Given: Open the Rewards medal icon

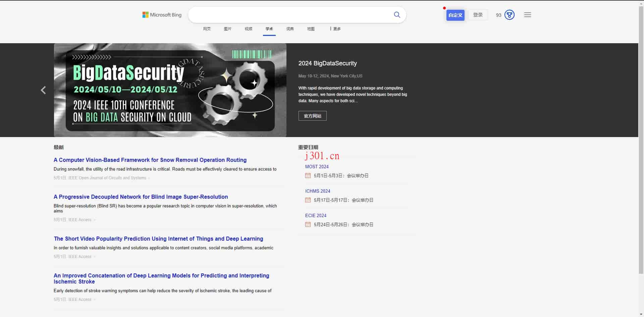Looking at the screenshot, I should [509, 15].
